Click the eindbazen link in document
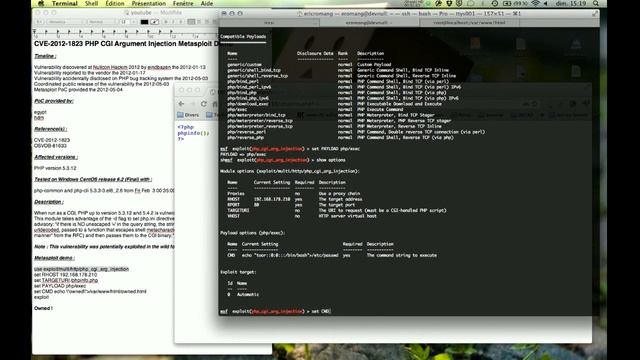Viewport: 640px width, 360px height. click(x=159, y=67)
